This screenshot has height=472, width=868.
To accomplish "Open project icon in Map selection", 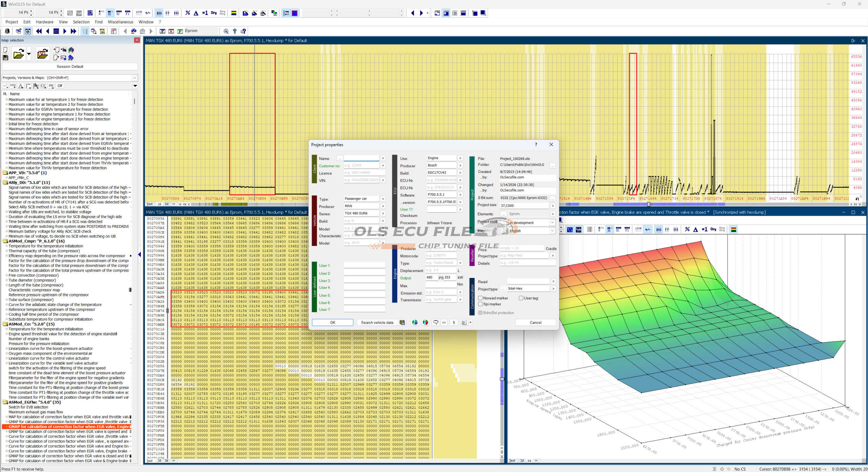I will pos(18,54).
